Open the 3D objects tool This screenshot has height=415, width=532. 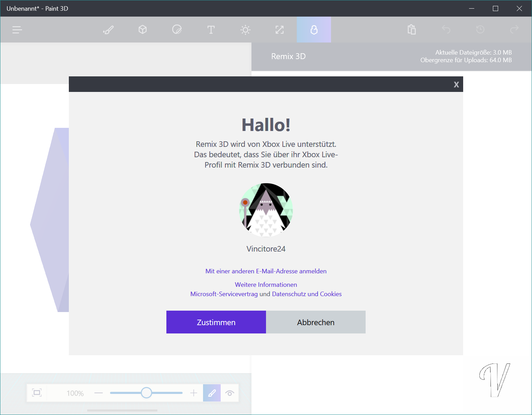pos(143,30)
